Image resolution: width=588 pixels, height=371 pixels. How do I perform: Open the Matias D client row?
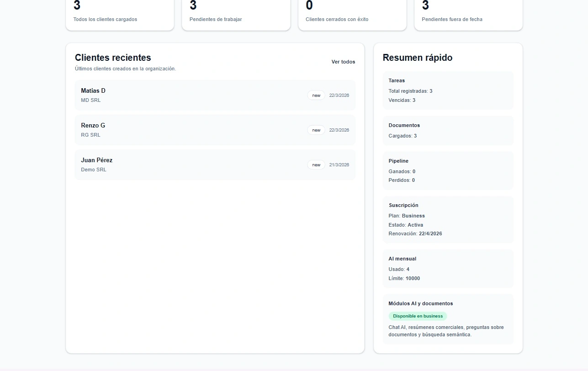click(x=215, y=95)
